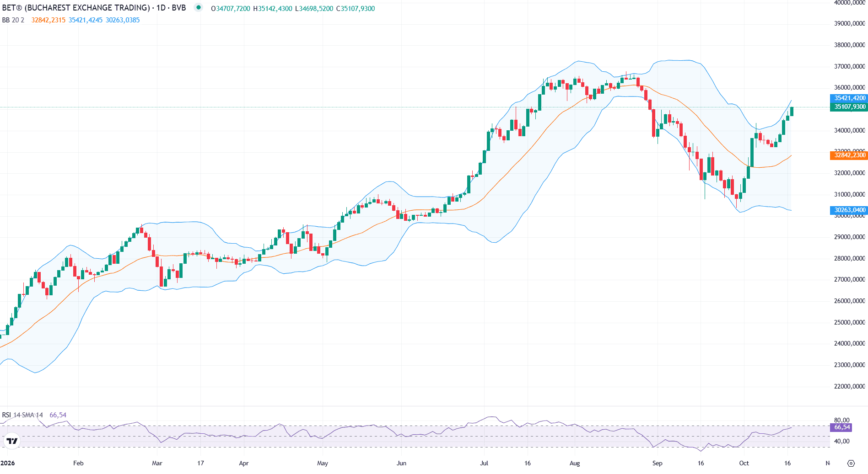Select the green current price label 35107,9300
The height and width of the screenshot is (474, 868).
849,107
